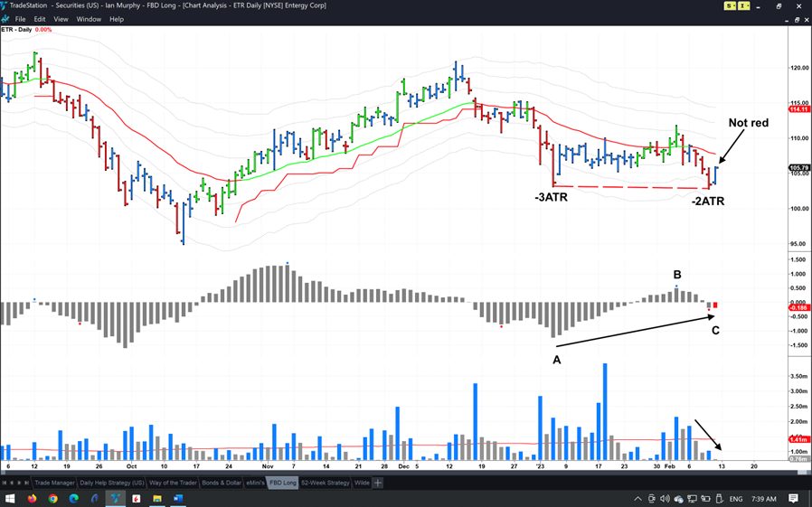Open the File menu
Screen dimensions: 812x507
(20, 19)
